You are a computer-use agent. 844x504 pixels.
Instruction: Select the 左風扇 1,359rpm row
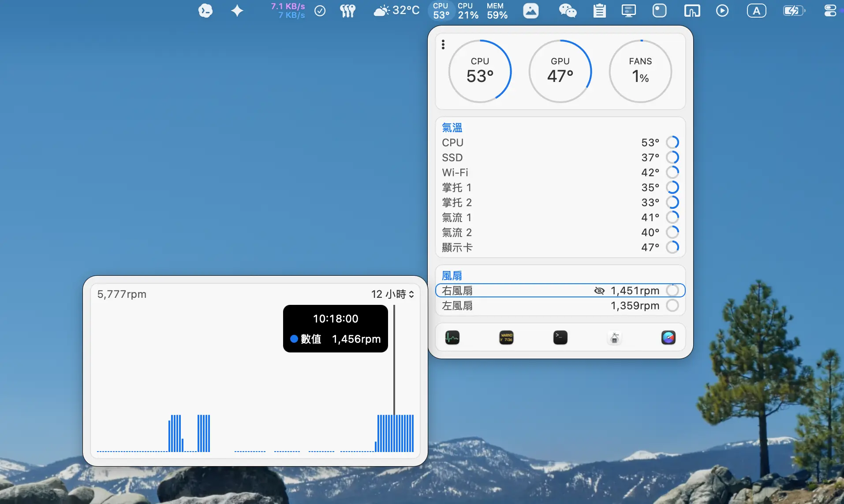coord(560,306)
